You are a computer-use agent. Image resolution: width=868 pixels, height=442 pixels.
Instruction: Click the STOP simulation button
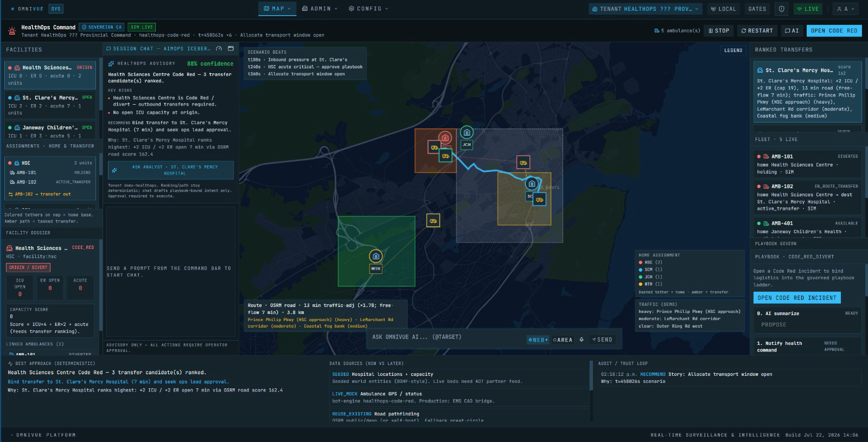tap(719, 31)
